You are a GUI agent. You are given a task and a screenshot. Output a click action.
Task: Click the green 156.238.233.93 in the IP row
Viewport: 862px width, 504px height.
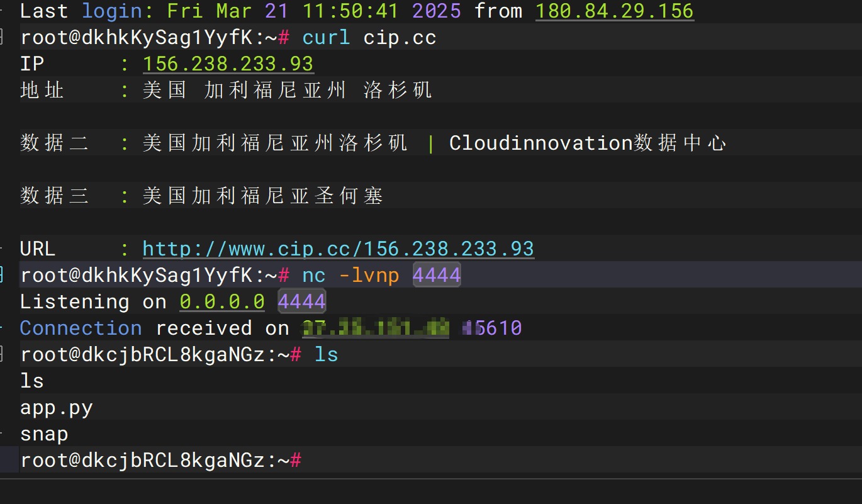click(x=228, y=64)
